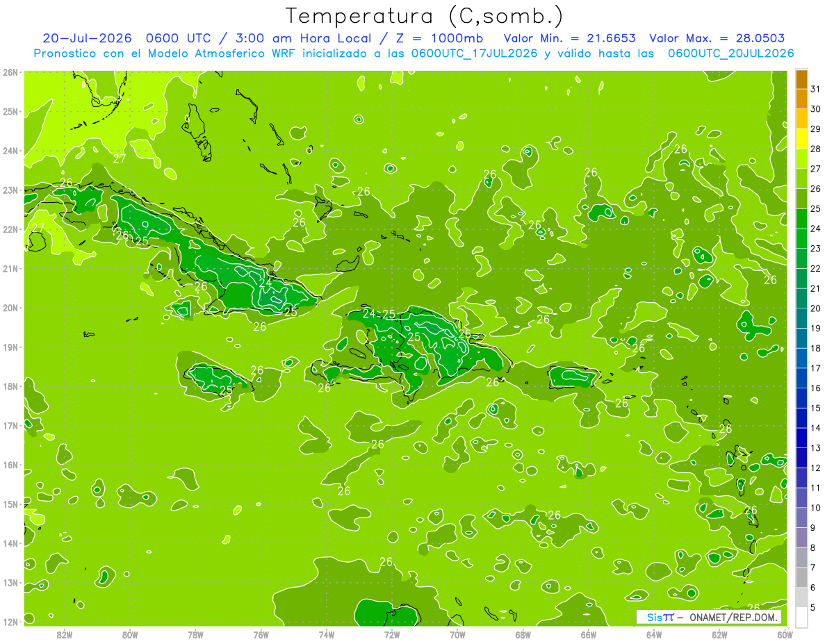The image size is (834, 644).
Task: Select valid-until time "0600UTC_20JUL2026"
Action: (x=730, y=53)
